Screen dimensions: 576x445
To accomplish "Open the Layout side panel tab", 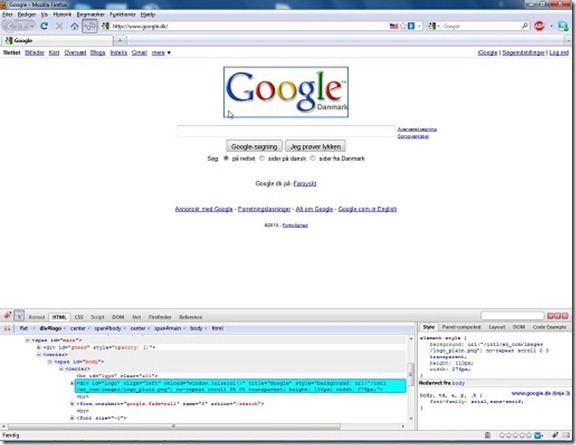I will coord(497,327).
